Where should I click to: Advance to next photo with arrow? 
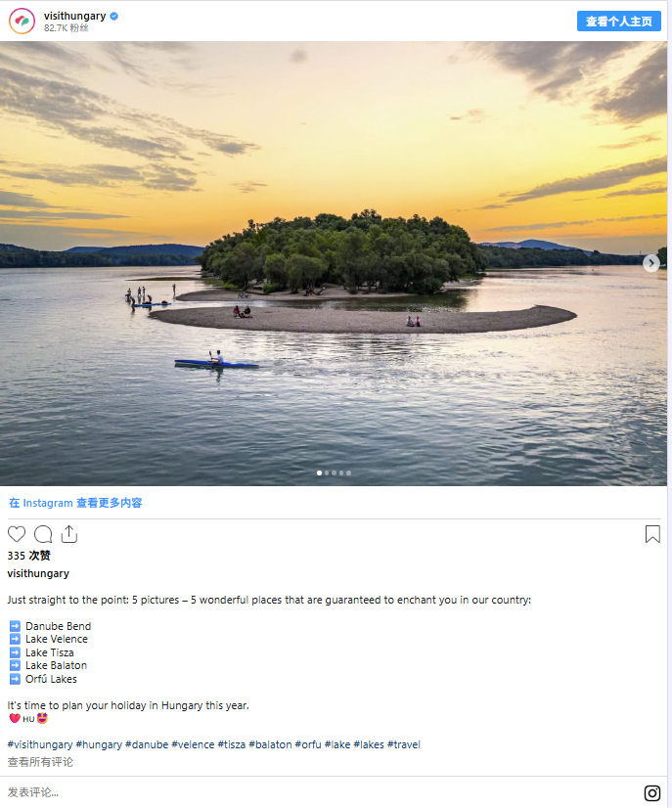tap(650, 262)
